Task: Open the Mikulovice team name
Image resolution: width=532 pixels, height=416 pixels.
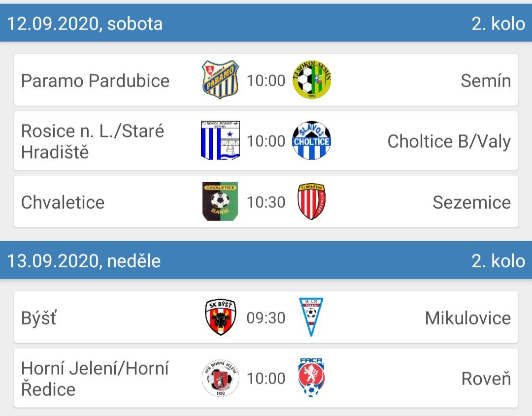Action: [468, 318]
